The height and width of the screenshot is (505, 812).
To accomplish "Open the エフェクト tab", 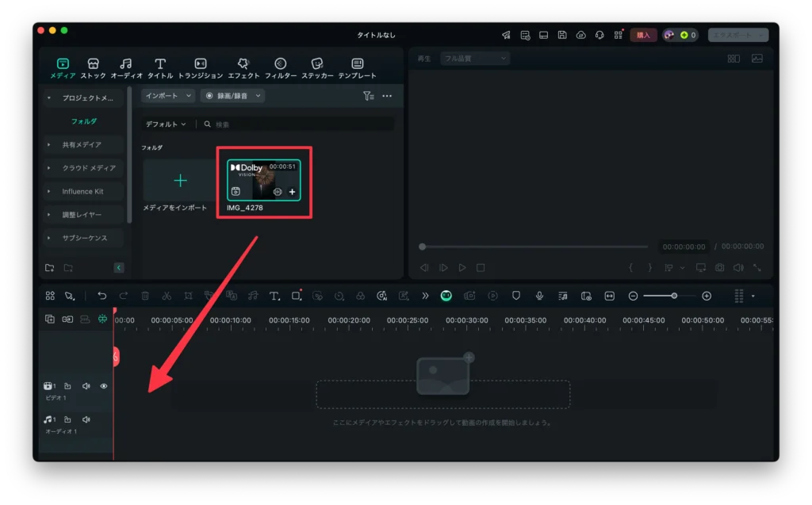I will pyautogui.click(x=243, y=68).
